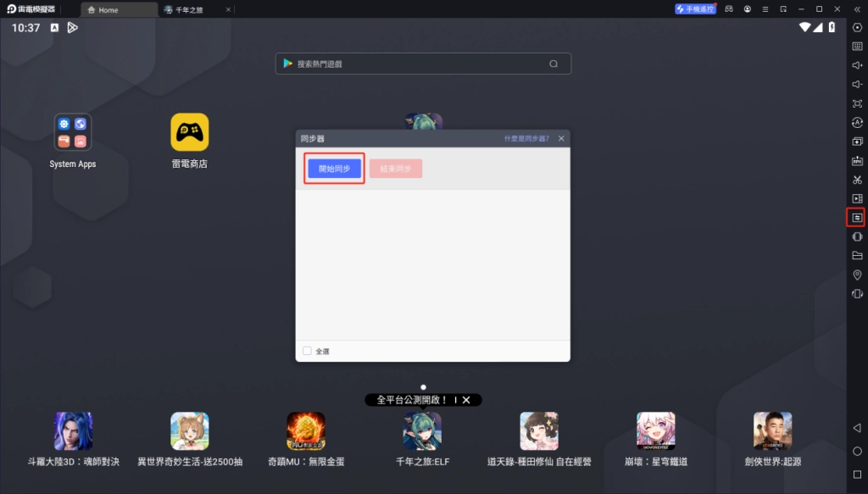The image size is (868, 494).
Task: Open the hamburger menu in title bar
Action: 767,8
